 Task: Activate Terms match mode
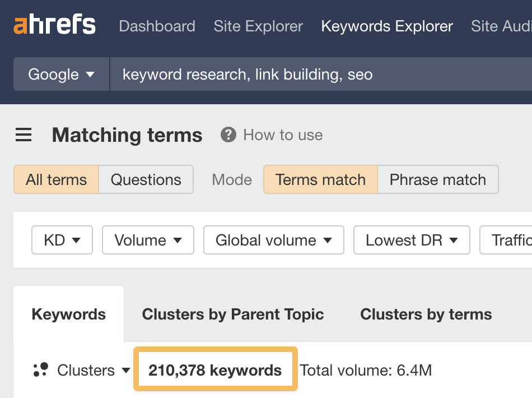pyautogui.click(x=320, y=179)
